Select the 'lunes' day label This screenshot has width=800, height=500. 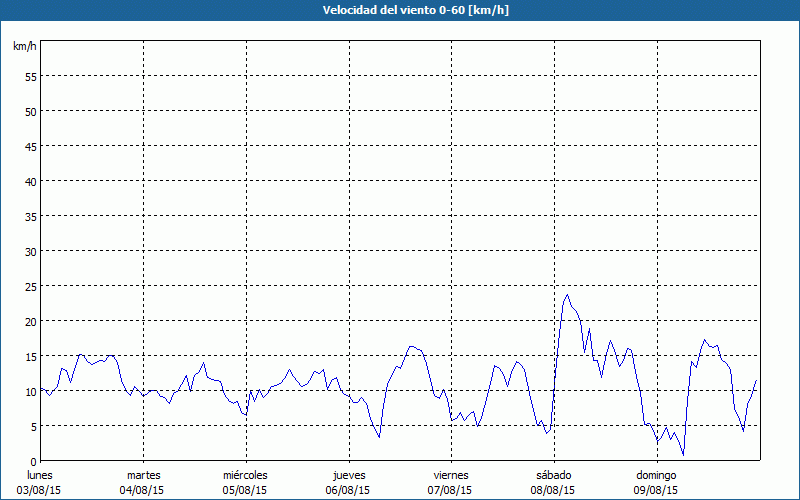pos(40,475)
